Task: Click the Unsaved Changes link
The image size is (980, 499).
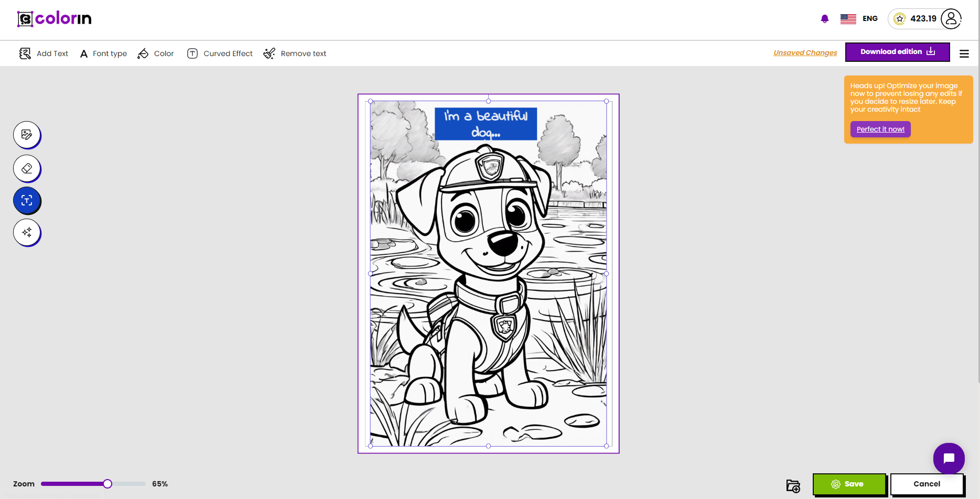Action: tap(805, 53)
